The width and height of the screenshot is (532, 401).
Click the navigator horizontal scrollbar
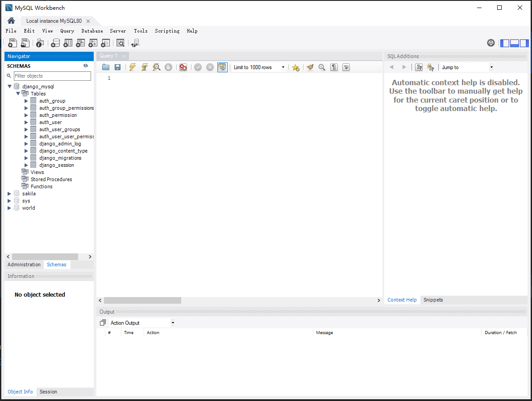pyautogui.click(x=45, y=256)
